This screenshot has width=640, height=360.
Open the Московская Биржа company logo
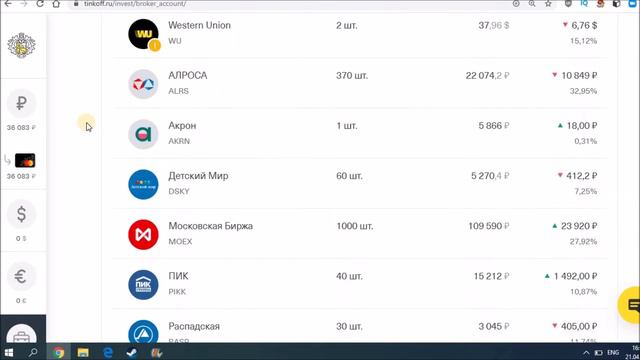pos(143,235)
